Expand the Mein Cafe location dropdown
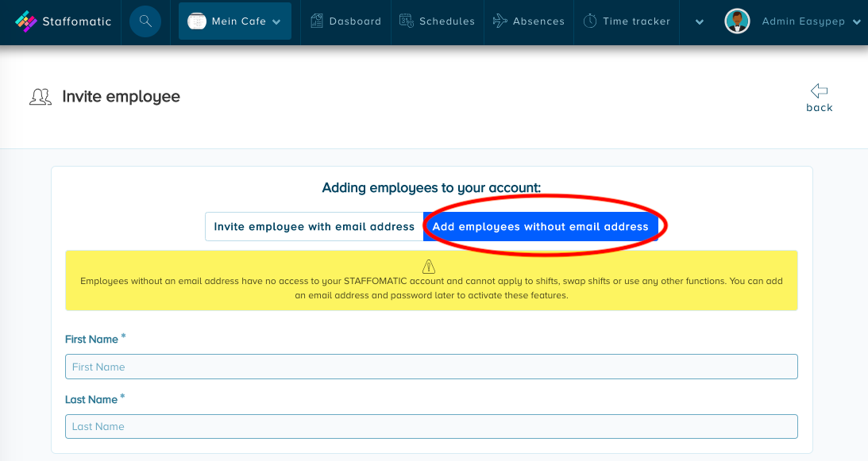This screenshot has height=461, width=868. point(276,22)
